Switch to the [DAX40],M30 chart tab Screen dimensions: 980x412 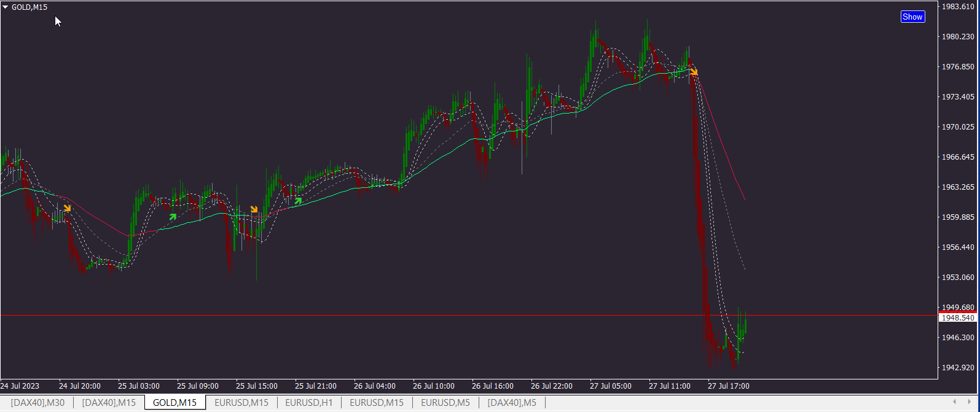37,403
